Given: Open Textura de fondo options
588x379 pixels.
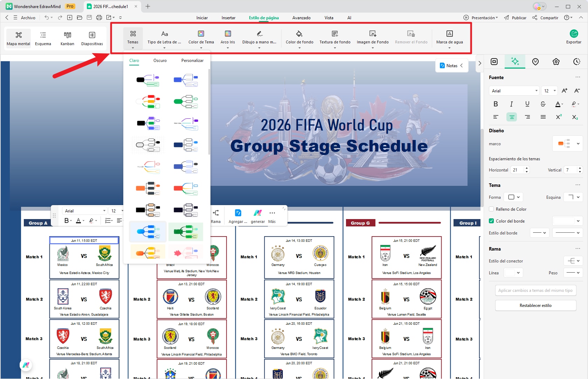Looking at the screenshot, I should pyautogui.click(x=335, y=37).
